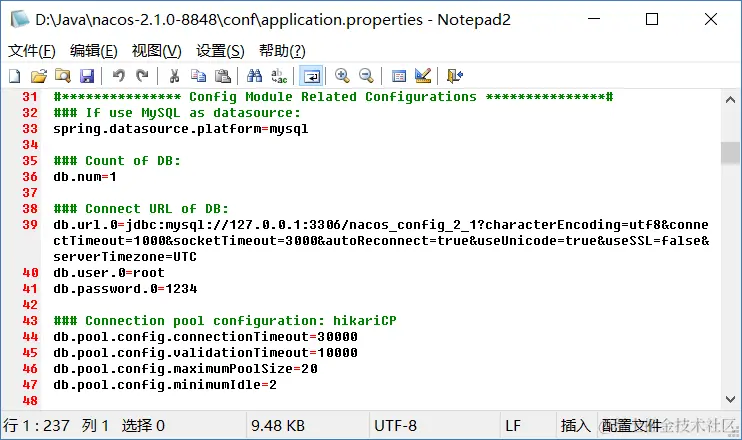742x440 pixels.
Task: Open the syntax scheme selection icon
Action: point(399,76)
